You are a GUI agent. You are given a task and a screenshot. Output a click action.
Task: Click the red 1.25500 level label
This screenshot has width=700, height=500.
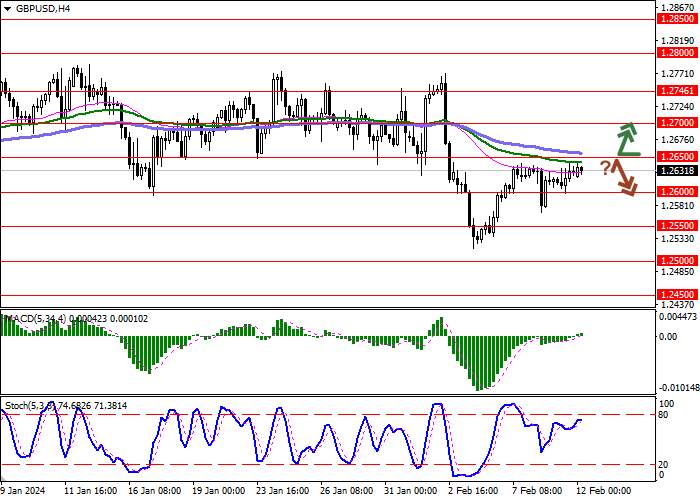point(677,226)
